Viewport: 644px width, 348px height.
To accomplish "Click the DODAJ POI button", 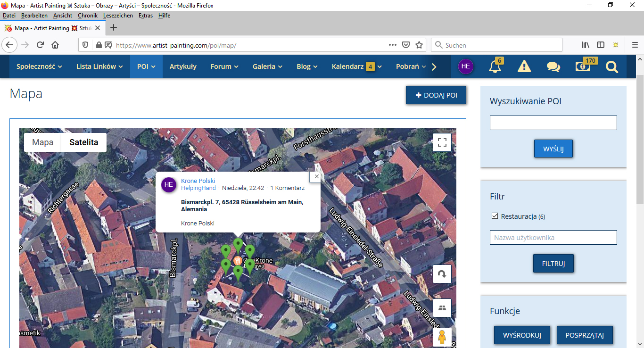I will [436, 95].
